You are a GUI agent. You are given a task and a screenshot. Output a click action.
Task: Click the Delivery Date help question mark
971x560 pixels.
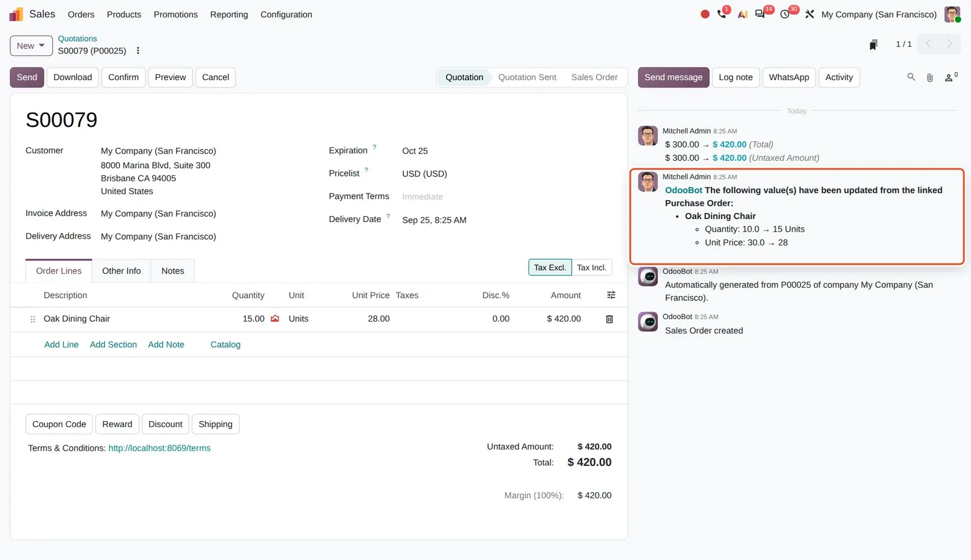click(x=388, y=215)
